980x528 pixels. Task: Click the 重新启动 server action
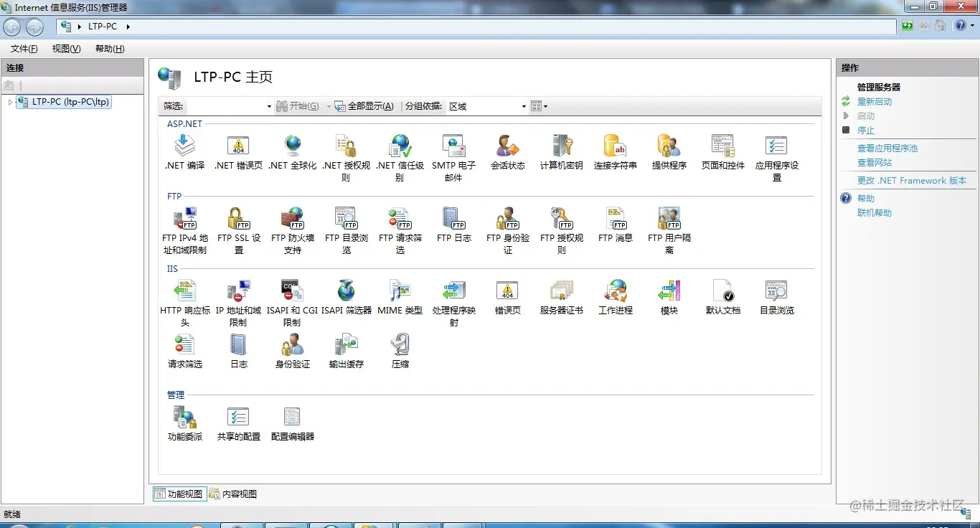pos(875,102)
